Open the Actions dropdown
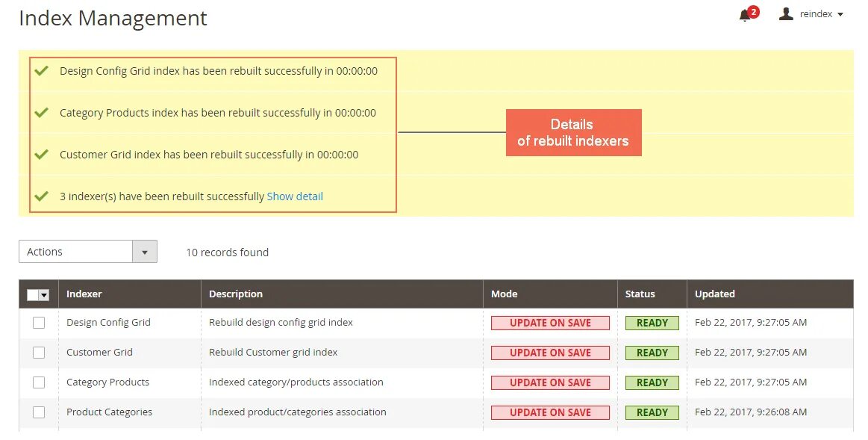Screen dimensions: 868x440 coord(88,252)
